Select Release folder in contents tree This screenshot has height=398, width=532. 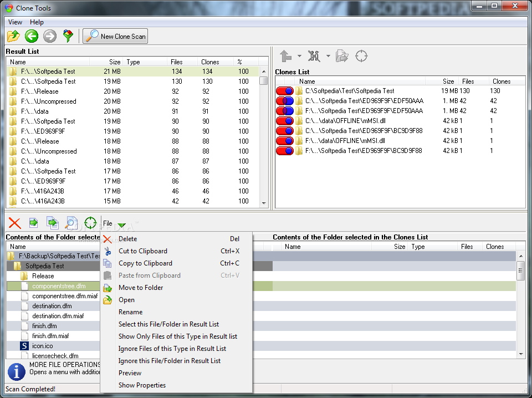(x=43, y=276)
